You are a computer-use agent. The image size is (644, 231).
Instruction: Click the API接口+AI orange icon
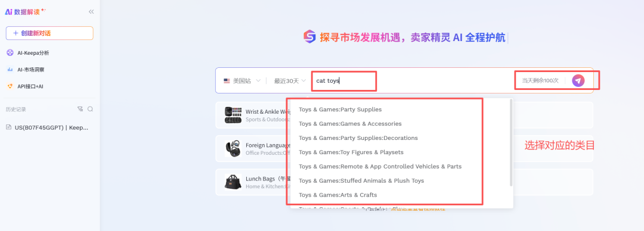(10, 86)
